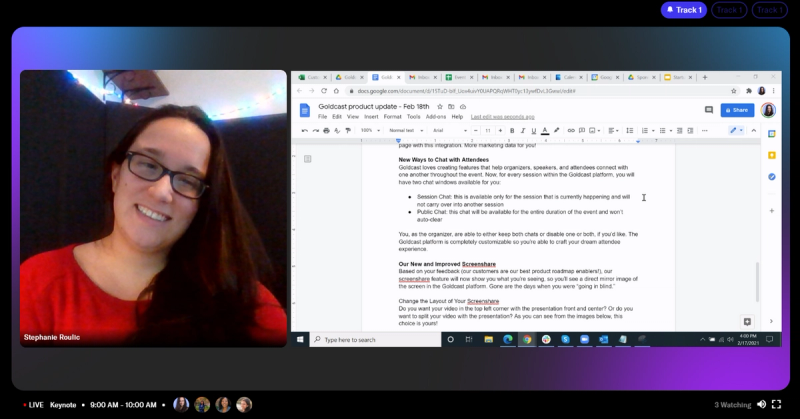Image resolution: width=800 pixels, height=419 pixels.
Task: Open the Arial font dropdown
Action: 450,131
